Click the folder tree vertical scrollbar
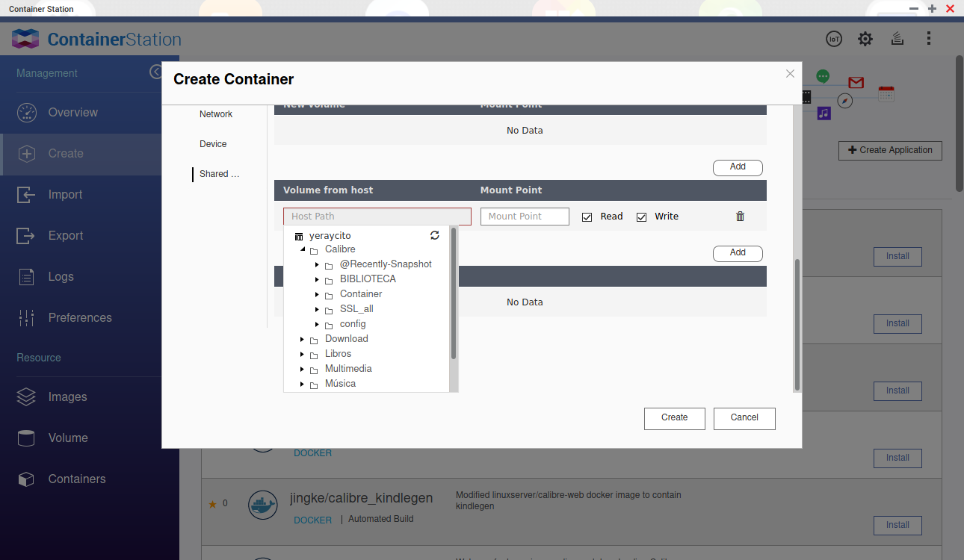 [453, 299]
